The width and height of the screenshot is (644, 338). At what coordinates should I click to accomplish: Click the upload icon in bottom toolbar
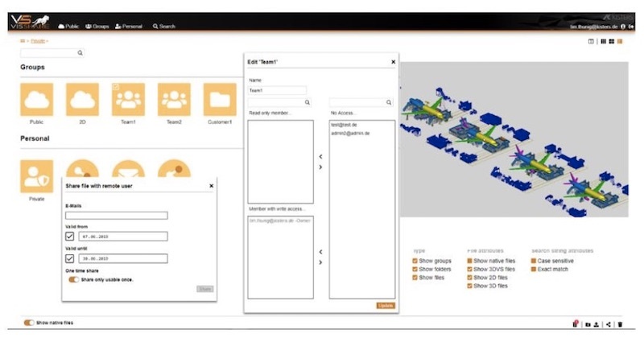click(598, 324)
